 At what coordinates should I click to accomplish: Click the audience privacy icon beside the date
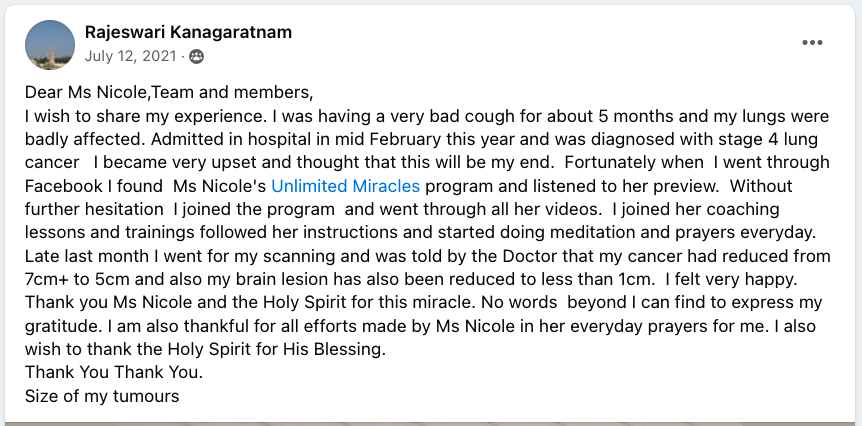point(195,56)
